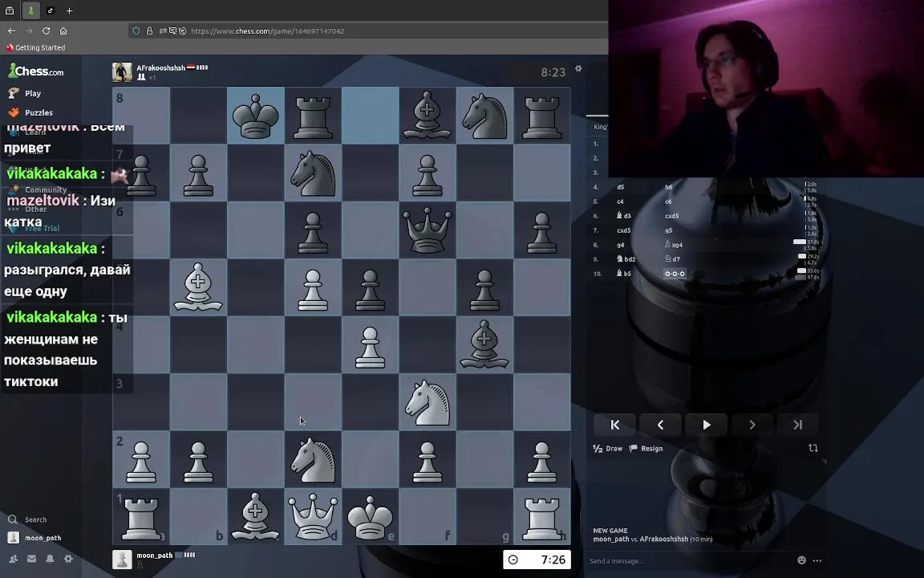924x578 pixels.
Task: Offer a Draw
Action: [x=607, y=448]
